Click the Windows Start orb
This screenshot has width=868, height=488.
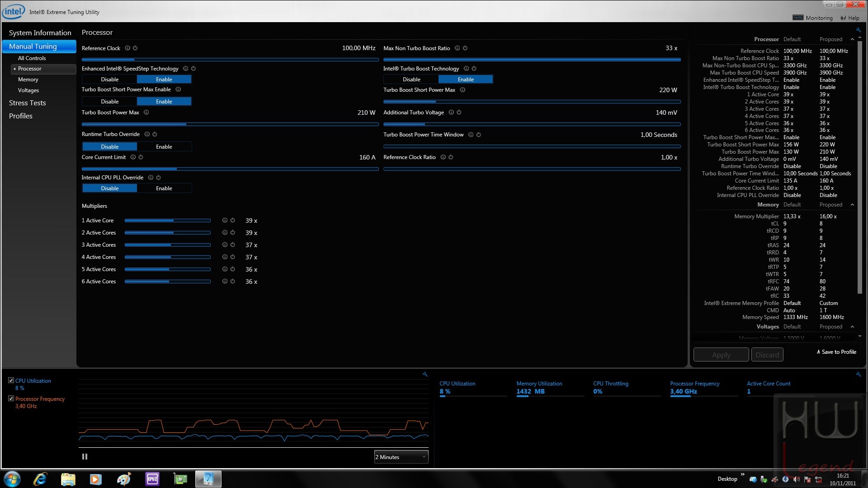12,479
